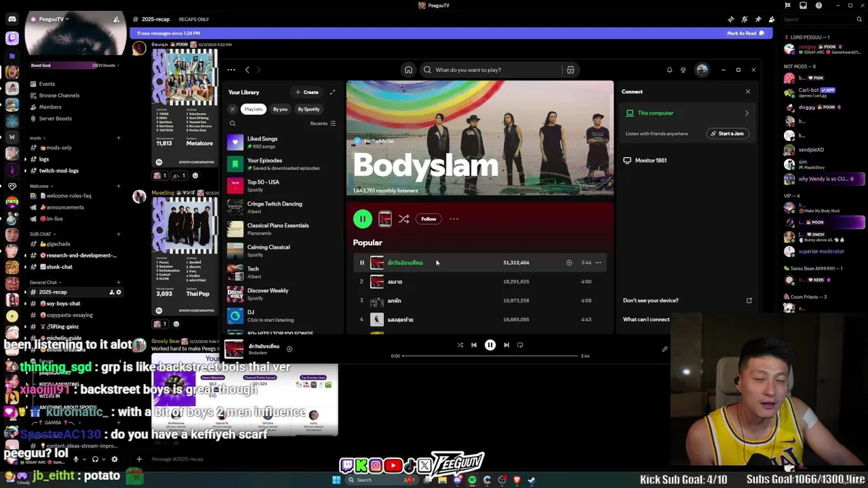The image size is (868, 488).
Task: Follow the Bodyslam artist
Action: [x=429, y=219]
